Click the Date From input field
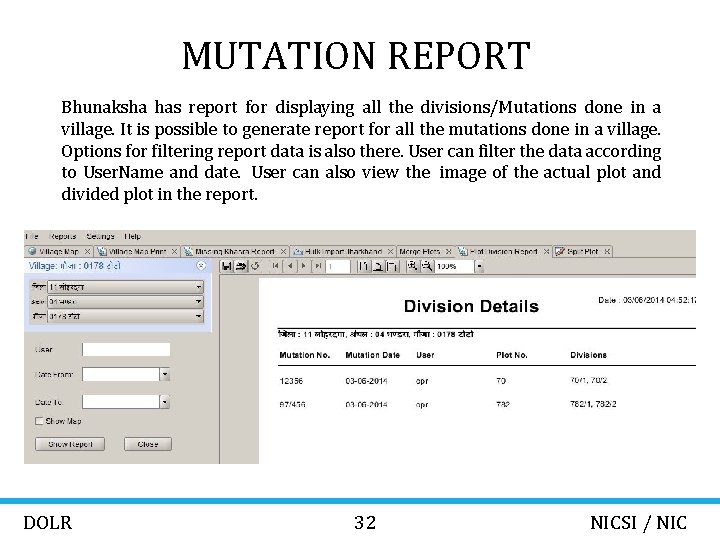The image size is (720, 540). tap(121, 375)
